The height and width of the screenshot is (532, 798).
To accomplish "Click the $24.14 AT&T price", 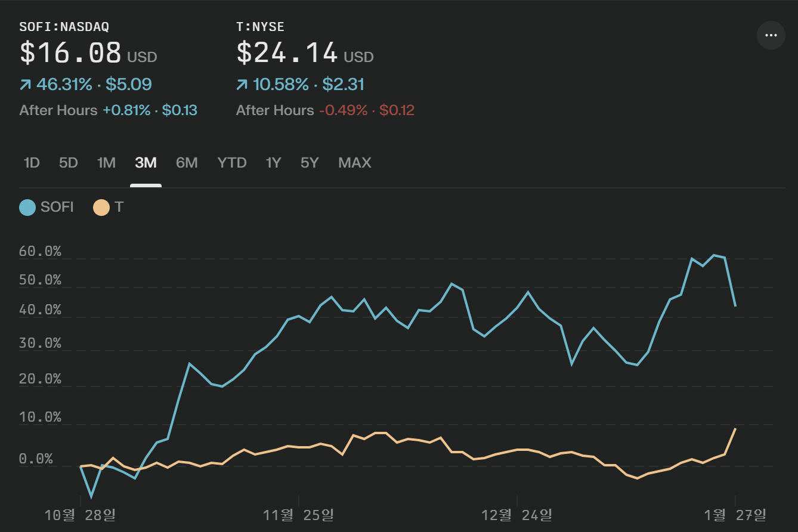I will point(287,52).
